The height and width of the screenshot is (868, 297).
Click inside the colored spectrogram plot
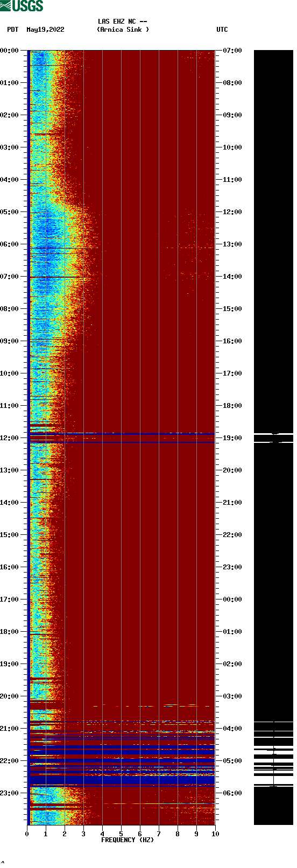(121, 437)
